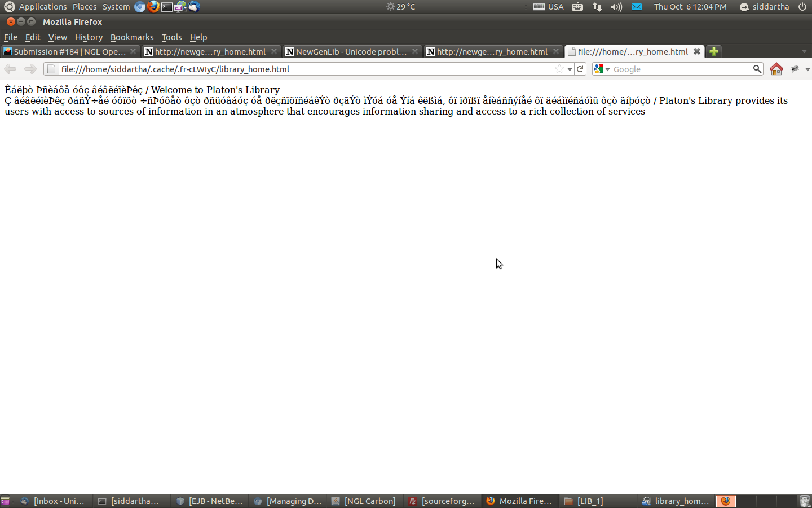Open the network connections indicator

coord(597,7)
